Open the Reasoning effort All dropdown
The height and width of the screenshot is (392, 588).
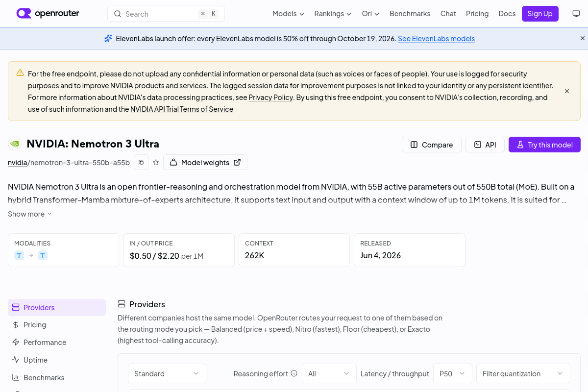(329, 373)
